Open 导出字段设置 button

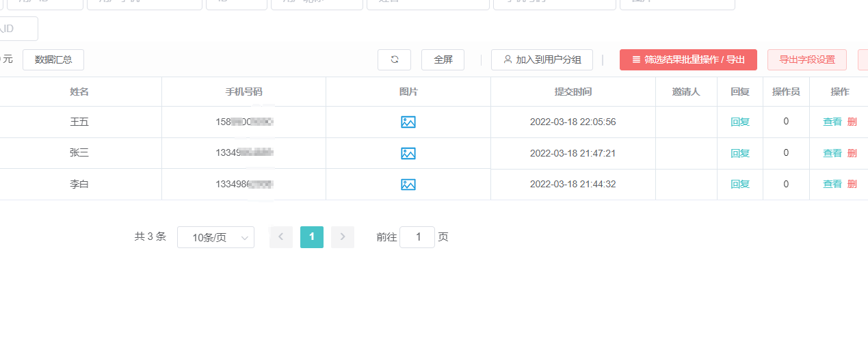(807, 59)
